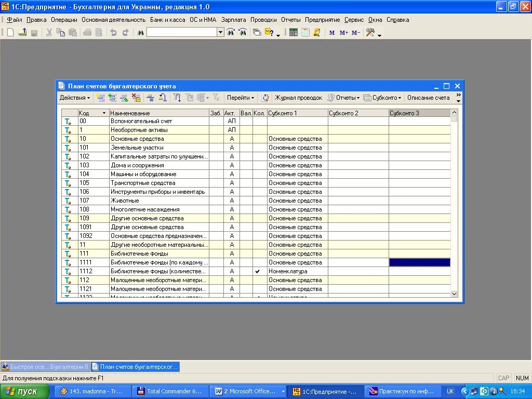Click the Find binoculars icon left of search box
The height and width of the screenshot is (399, 532).
[x=140, y=33]
